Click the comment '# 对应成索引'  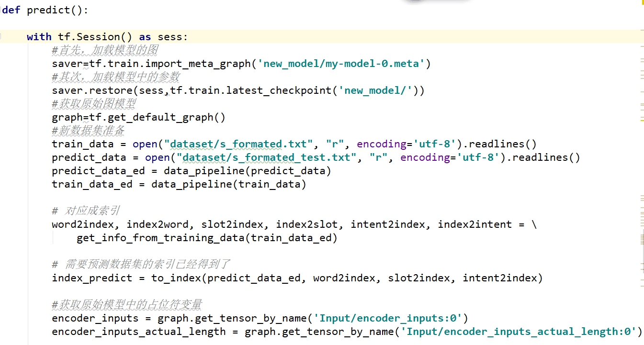pyautogui.click(x=86, y=211)
